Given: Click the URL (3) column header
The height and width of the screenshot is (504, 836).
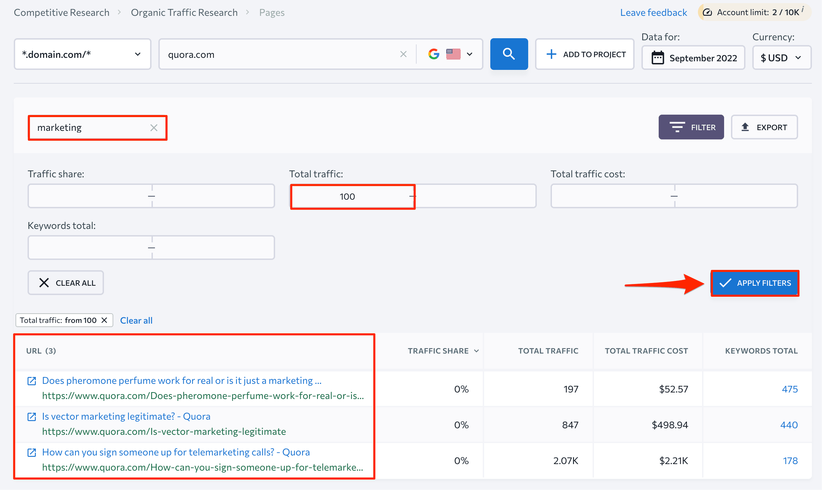Looking at the screenshot, I should pyautogui.click(x=41, y=351).
